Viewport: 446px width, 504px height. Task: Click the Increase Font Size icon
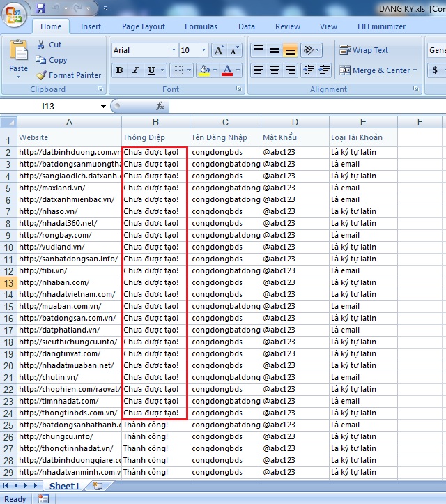pyautogui.click(x=219, y=50)
